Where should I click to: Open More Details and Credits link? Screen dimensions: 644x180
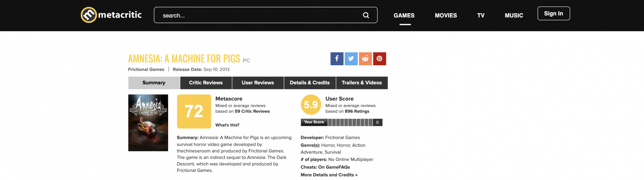tap(329, 175)
